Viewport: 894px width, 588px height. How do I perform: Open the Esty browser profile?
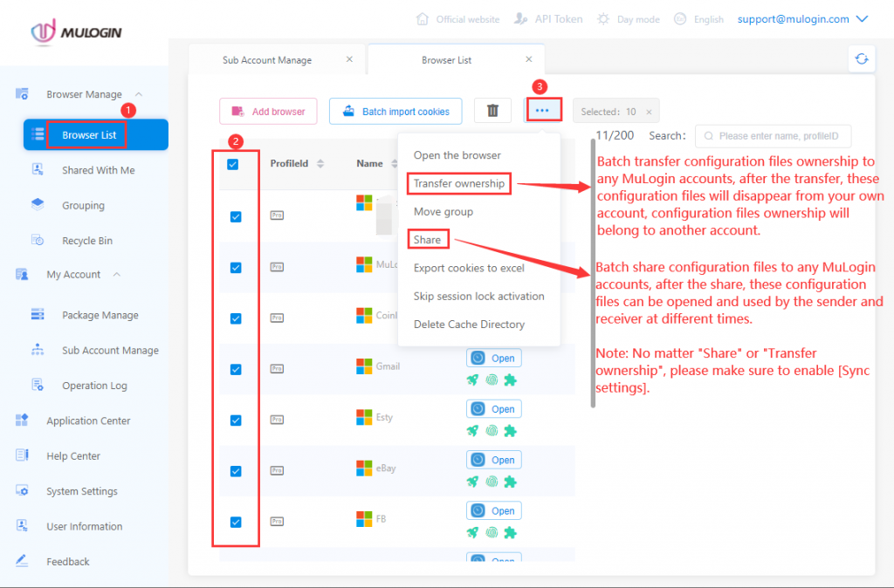[x=494, y=408]
